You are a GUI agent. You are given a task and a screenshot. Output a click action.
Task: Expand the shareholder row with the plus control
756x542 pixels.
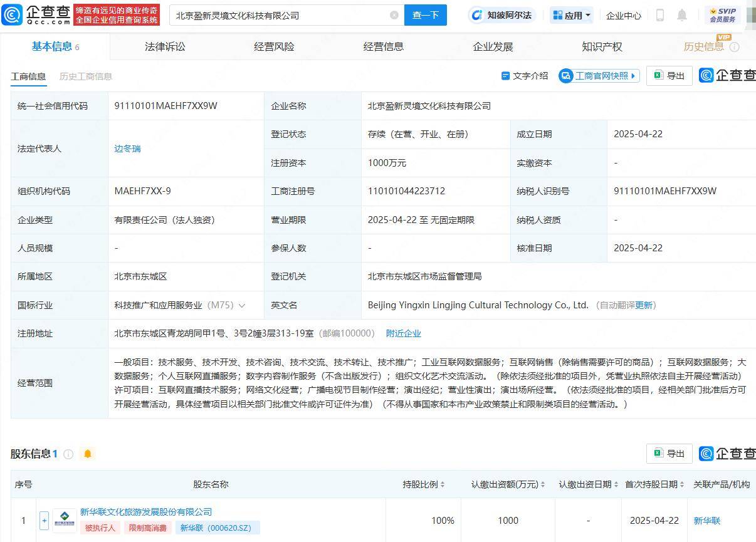(x=43, y=520)
